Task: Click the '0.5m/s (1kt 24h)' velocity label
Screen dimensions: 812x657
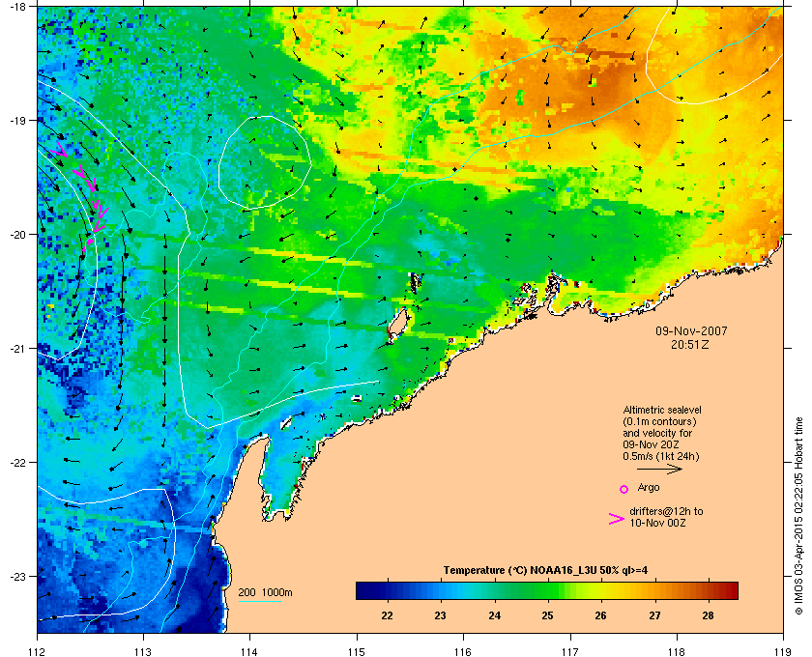Action: point(661,457)
